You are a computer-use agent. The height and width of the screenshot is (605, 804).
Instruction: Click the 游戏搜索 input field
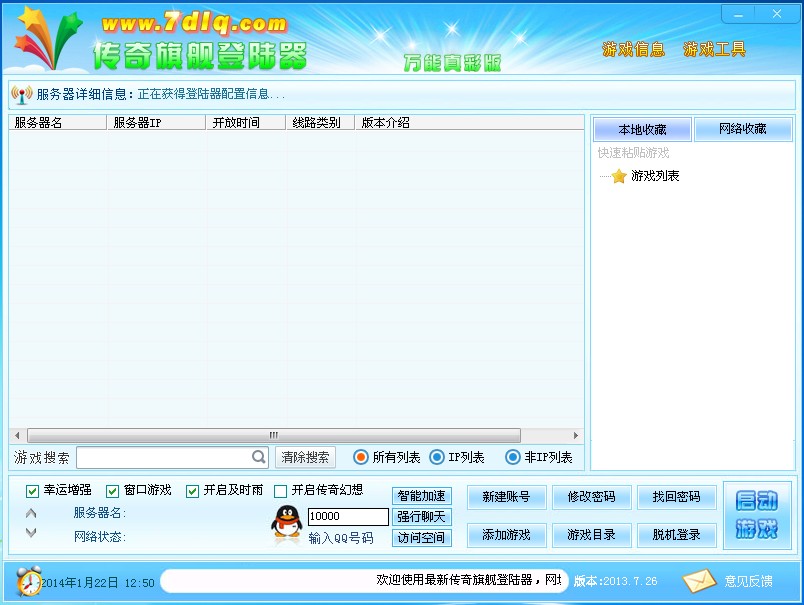pos(172,457)
